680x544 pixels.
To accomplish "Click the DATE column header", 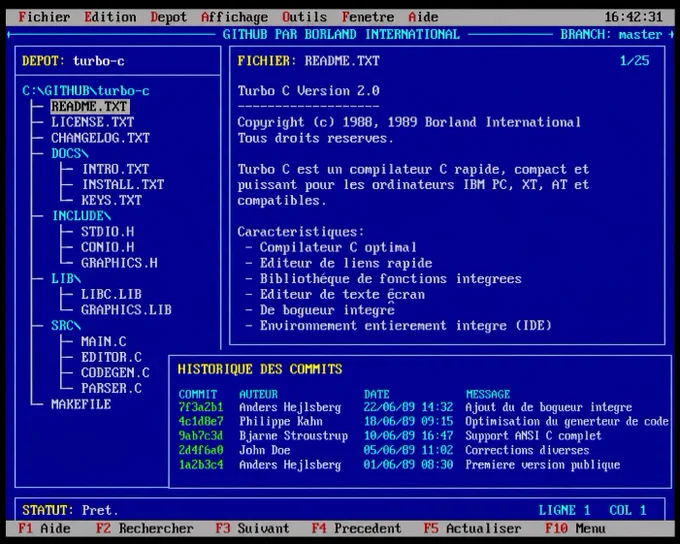I will point(376,394).
